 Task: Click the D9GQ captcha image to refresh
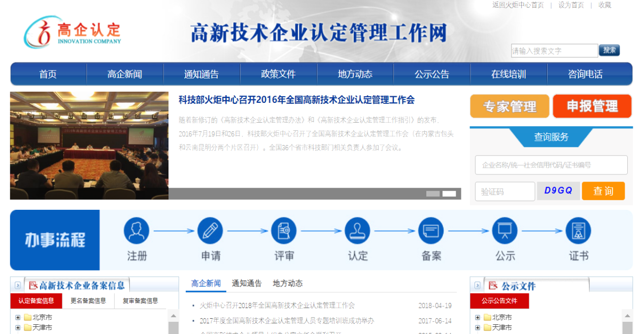pyautogui.click(x=558, y=191)
